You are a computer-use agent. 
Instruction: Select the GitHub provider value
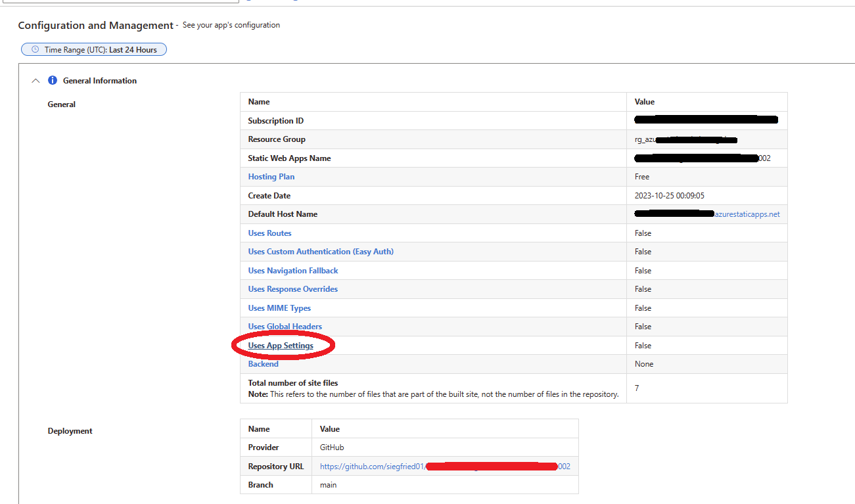(x=332, y=447)
